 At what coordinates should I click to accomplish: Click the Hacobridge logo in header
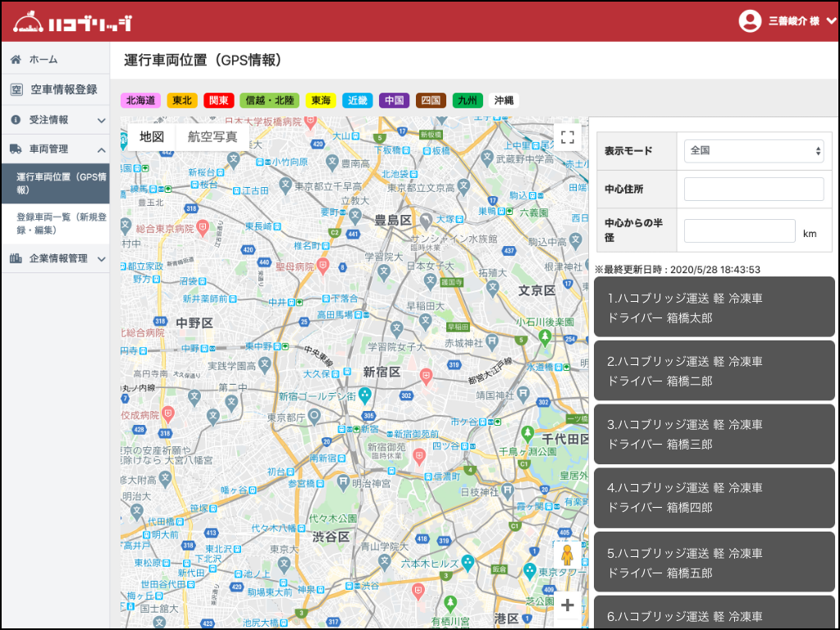72,22
